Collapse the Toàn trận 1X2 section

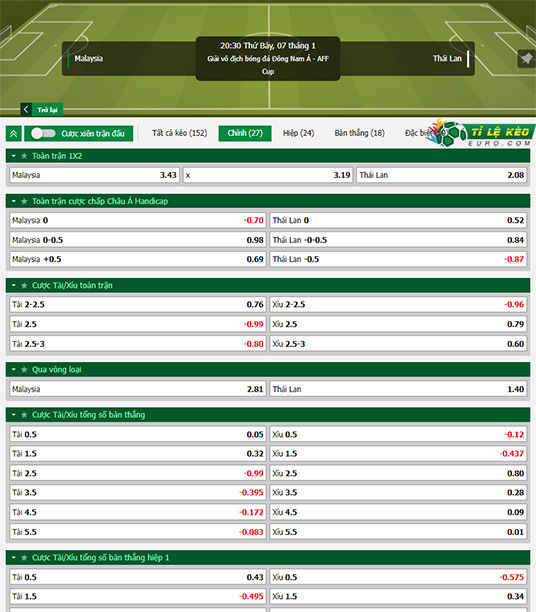coord(14,156)
